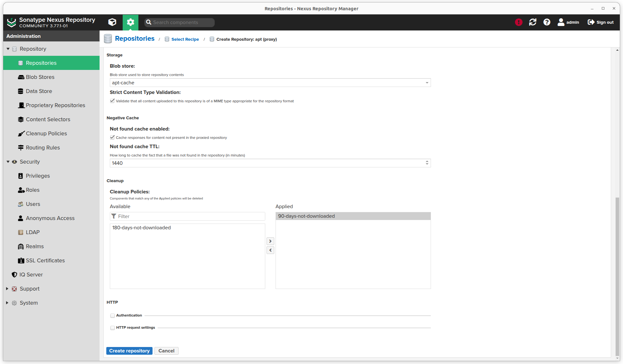The height and width of the screenshot is (364, 623).
Task: Open Routing Rules in the sidebar
Action: click(51, 148)
